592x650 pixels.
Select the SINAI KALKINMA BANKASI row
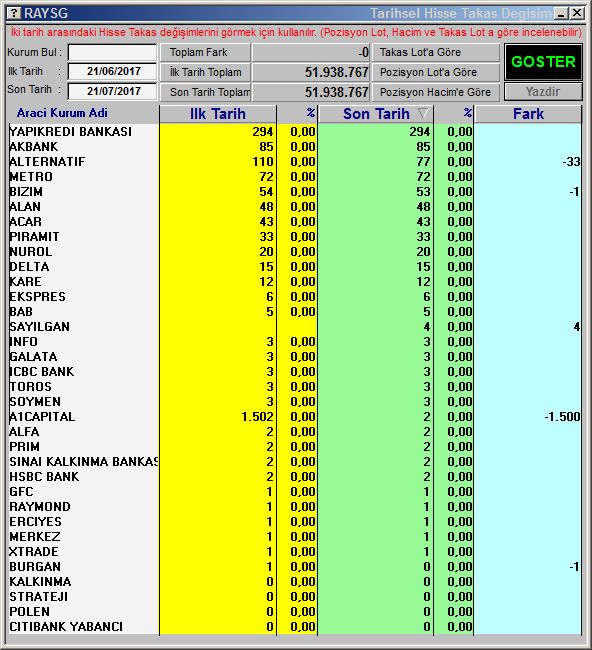(295, 462)
